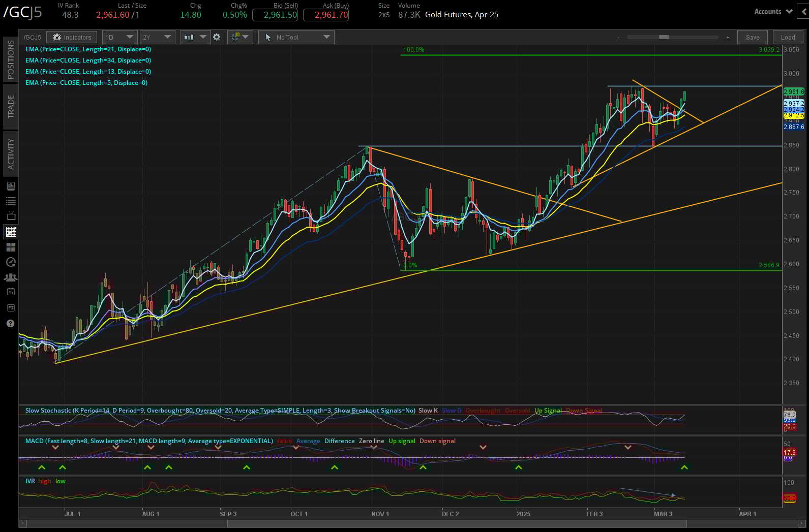Click scrollbar right arrow at bottom
The height and width of the screenshot is (532, 809).
pos(801,522)
